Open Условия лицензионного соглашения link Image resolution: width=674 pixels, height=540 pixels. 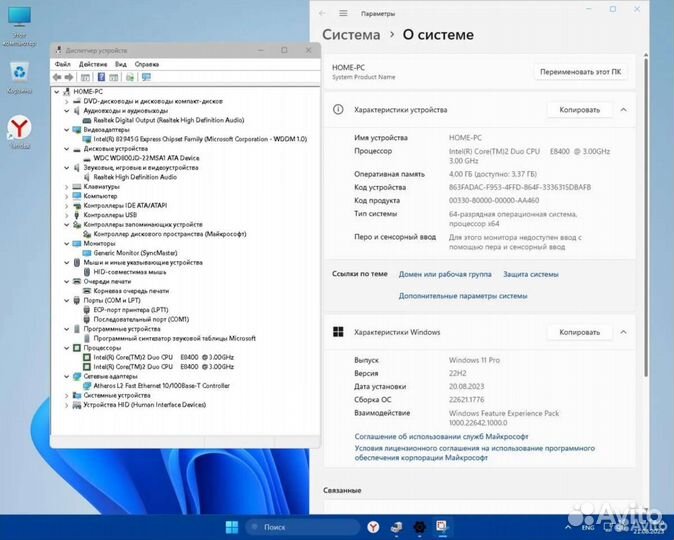tap(475, 453)
